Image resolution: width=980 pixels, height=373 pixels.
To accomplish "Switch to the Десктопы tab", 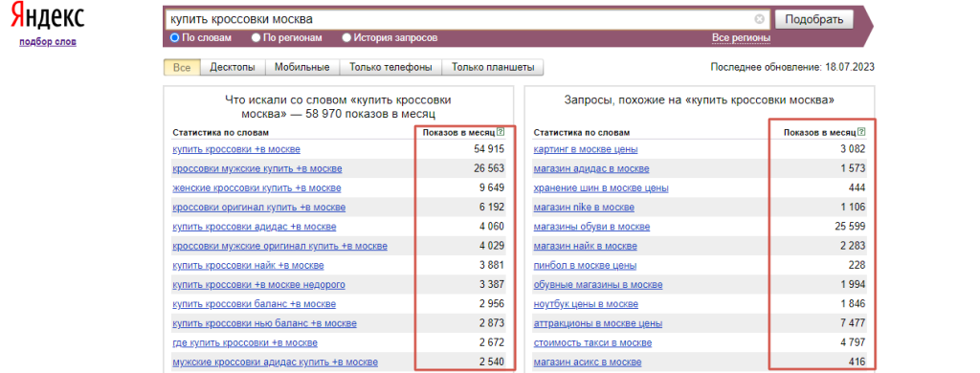I will [233, 68].
